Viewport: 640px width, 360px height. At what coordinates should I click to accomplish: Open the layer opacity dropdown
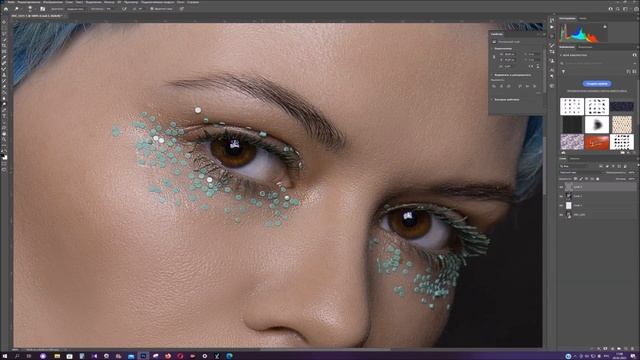[632, 173]
